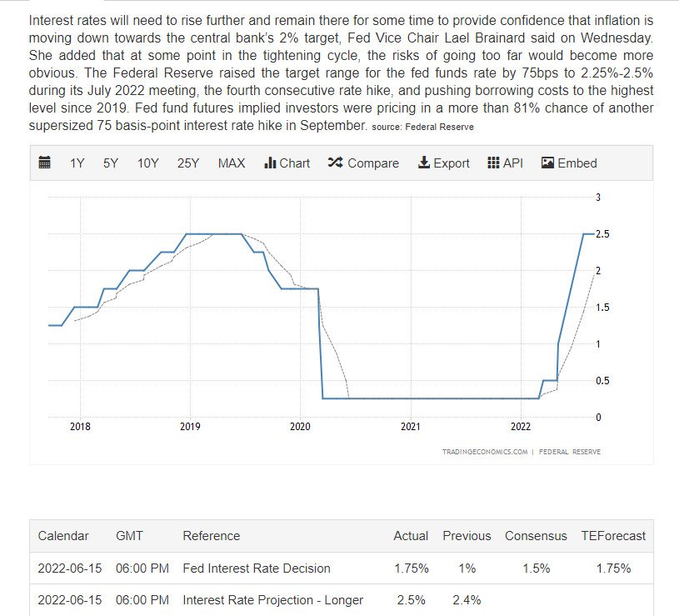Open Interest Rate Projection - Longer entry
Screen dimensions: 679x616
273,599
